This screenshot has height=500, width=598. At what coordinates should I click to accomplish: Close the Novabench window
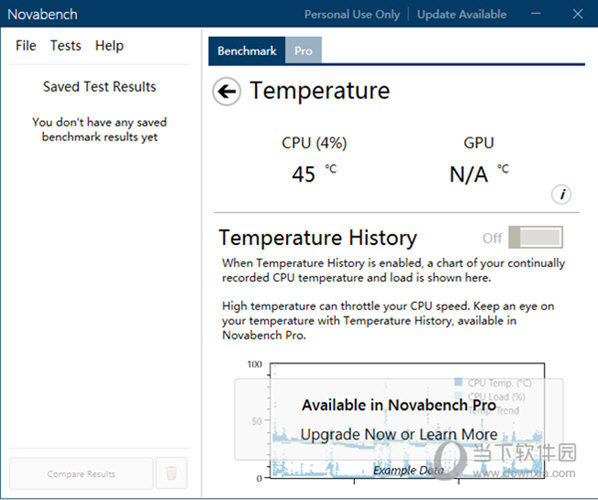coord(577,14)
